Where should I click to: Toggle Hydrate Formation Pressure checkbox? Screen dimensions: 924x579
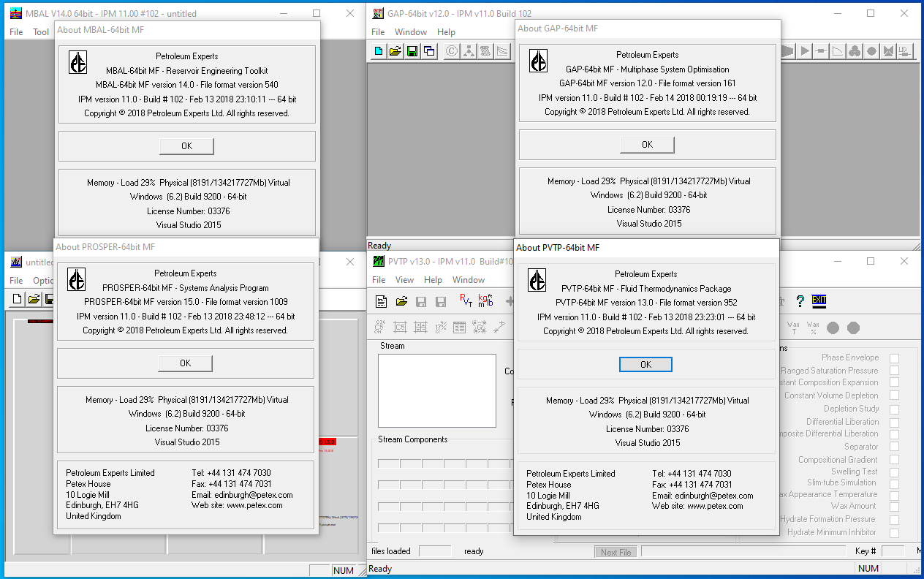(x=894, y=520)
